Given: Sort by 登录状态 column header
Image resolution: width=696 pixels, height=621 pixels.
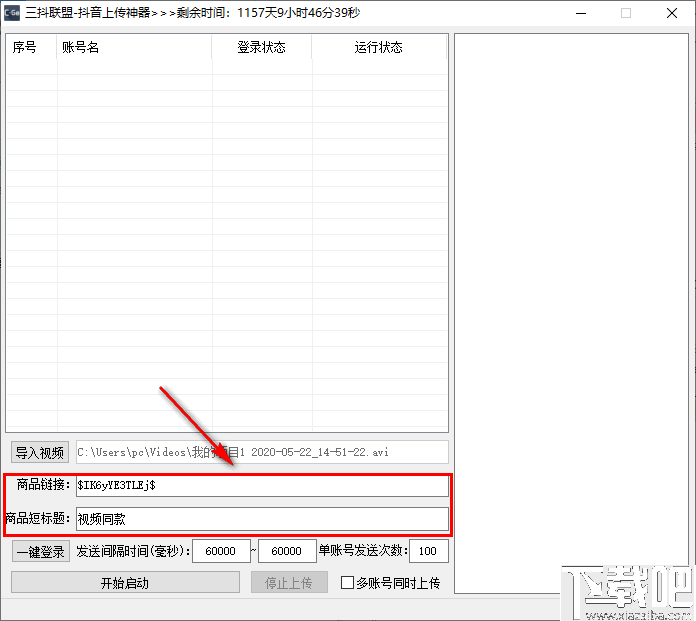Looking at the screenshot, I should tap(261, 47).
